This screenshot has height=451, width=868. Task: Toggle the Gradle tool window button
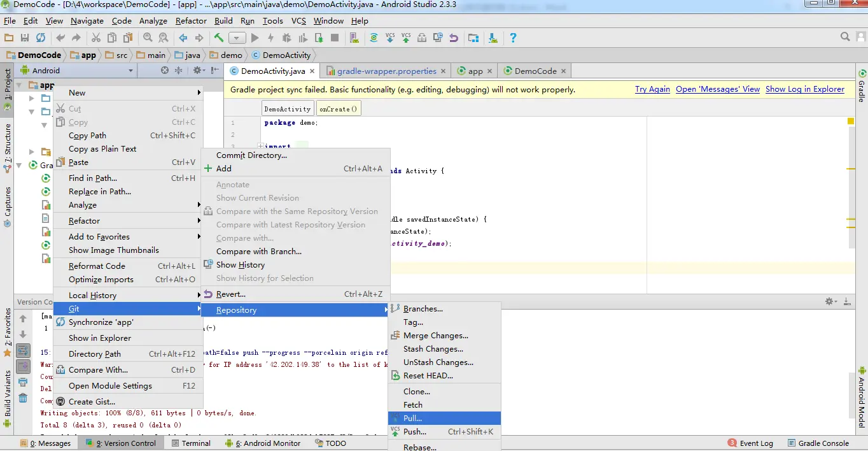(x=862, y=87)
